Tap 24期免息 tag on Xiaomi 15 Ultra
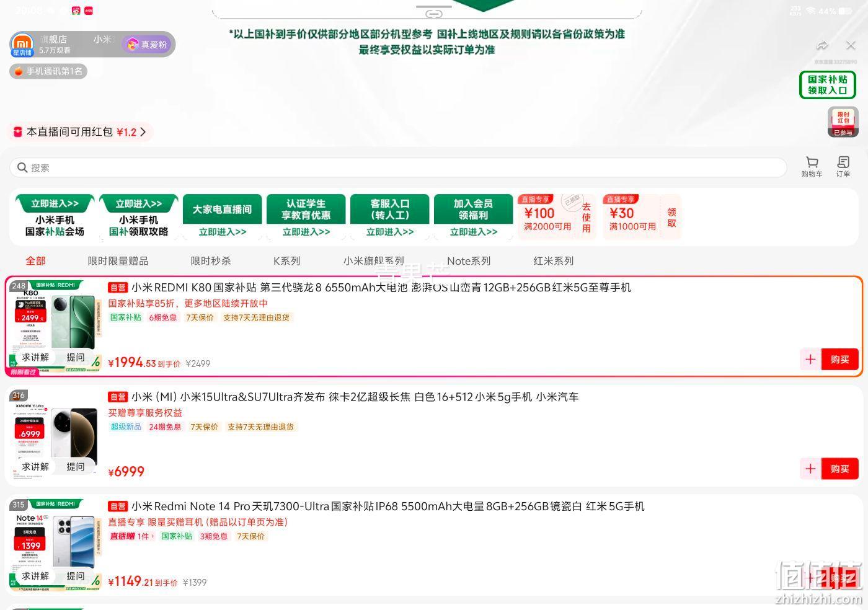 [165, 427]
